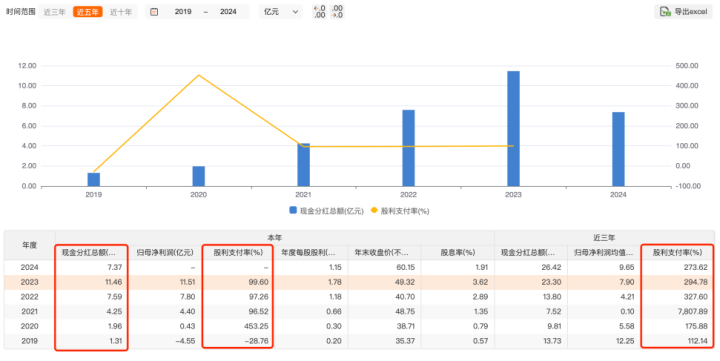The width and height of the screenshot is (720, 361).
Task: Click the 归母净利润均值 column header
Action: 604,253
